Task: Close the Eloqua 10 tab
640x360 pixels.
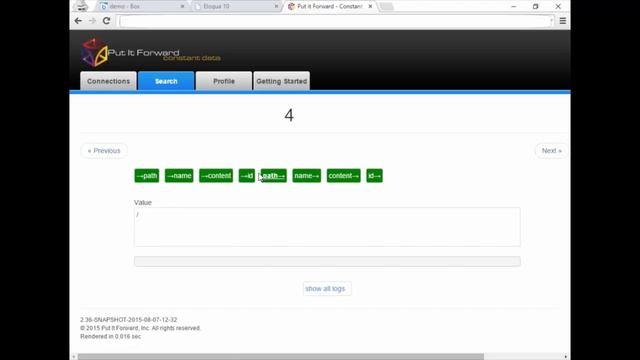Action: [276, 7]
